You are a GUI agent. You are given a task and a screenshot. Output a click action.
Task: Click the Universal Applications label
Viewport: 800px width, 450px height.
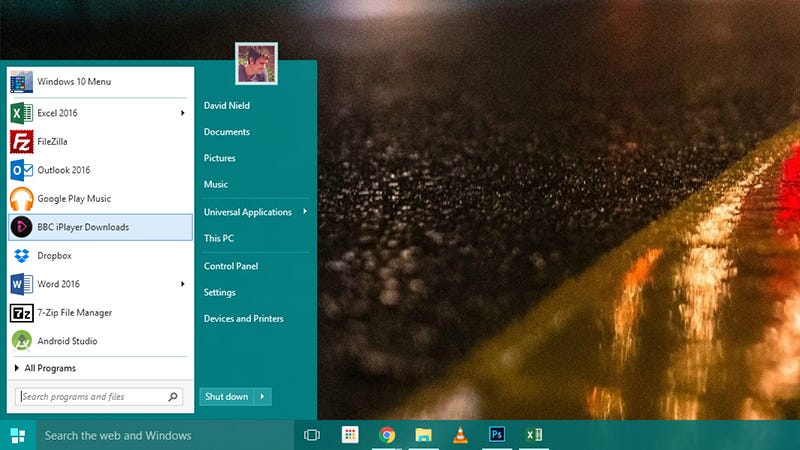point(247,212)
